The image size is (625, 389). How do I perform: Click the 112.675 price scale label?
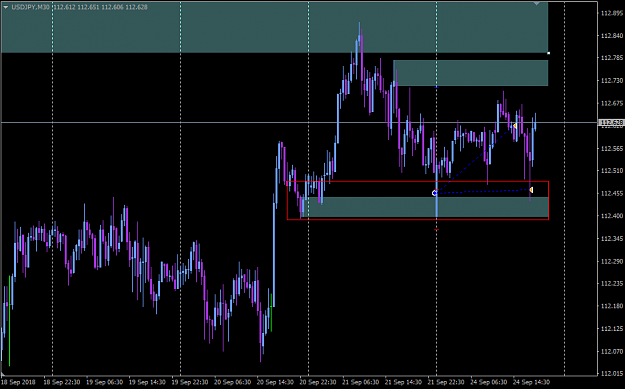[x=611, y=103]
